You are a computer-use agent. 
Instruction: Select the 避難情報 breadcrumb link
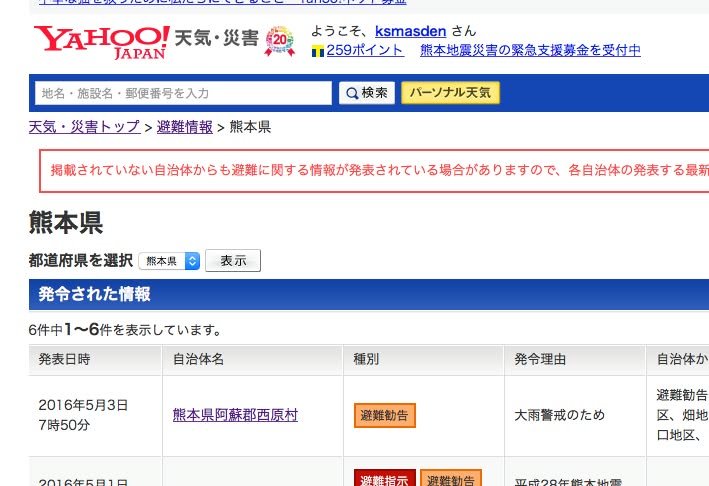click(x=185, y=127)
